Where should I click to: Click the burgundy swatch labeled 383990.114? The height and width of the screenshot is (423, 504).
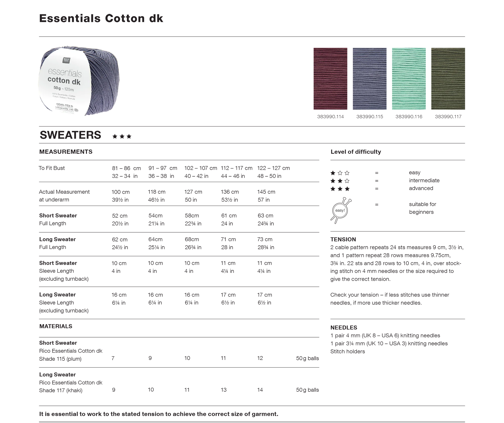(330, 79)
